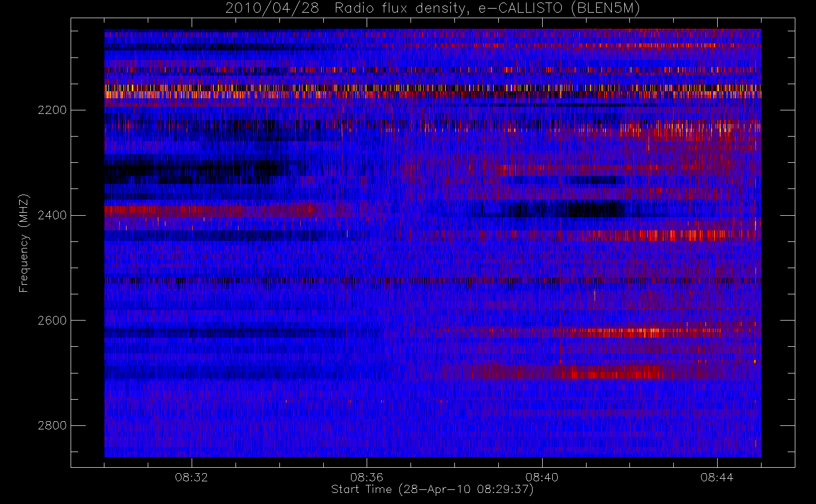Image resolution: width=816 pixels, height=504 pixels.
Task: Click the 'Start Time (28-Apr-10 08:29:37)' label
Action: coord(432,489)
